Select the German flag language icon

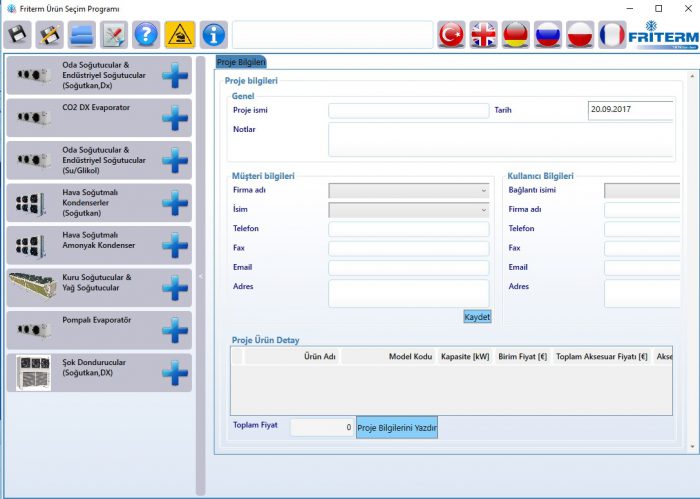coord(516,34)
